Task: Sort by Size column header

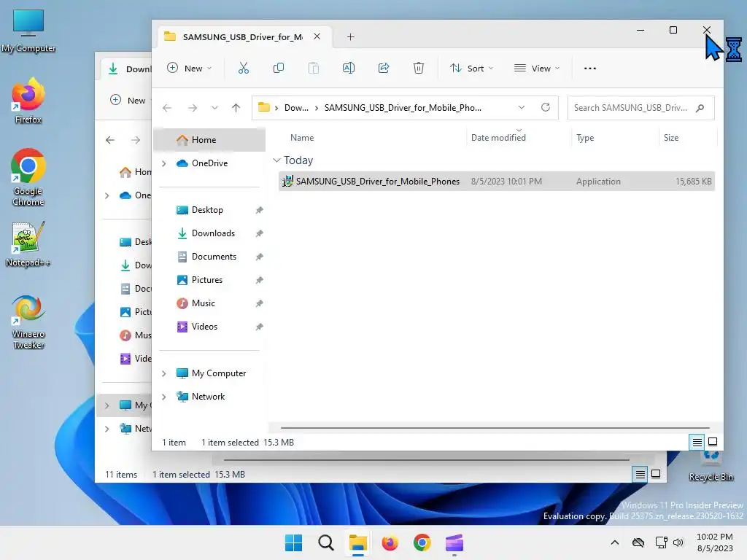Action: pos(671,138)
